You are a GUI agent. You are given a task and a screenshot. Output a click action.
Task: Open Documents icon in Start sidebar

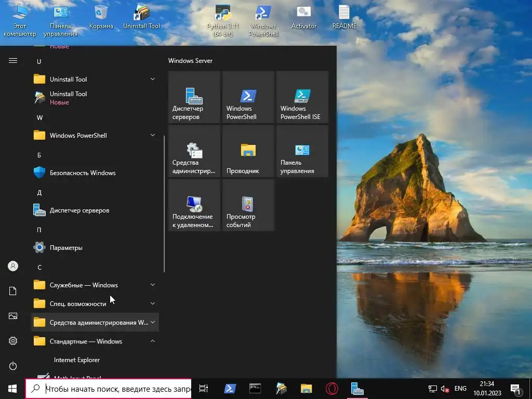(13, 291)
